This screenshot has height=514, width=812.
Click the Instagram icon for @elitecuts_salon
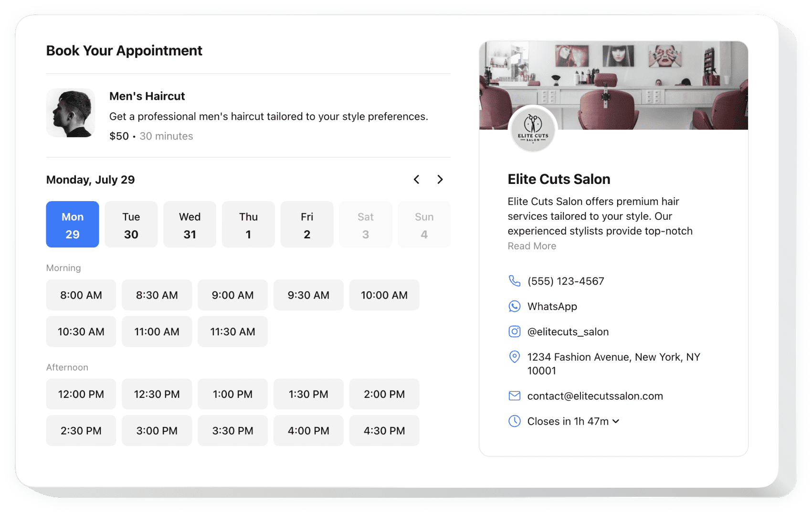coord(514,332)
